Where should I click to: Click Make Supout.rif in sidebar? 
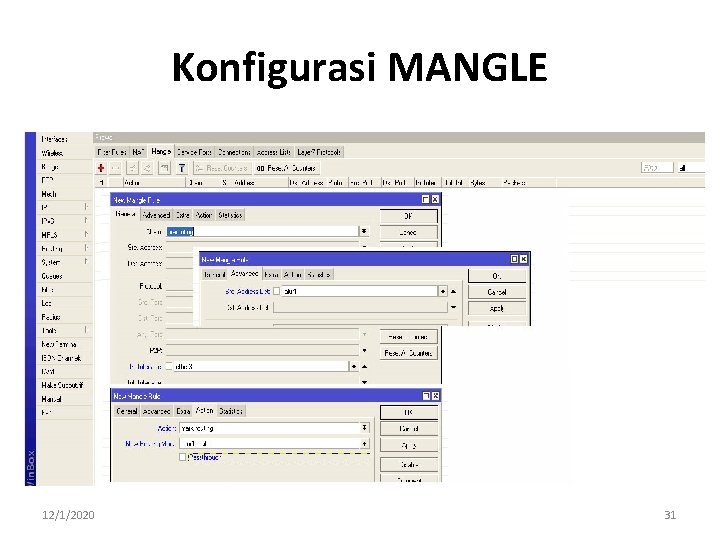point(62,385)
